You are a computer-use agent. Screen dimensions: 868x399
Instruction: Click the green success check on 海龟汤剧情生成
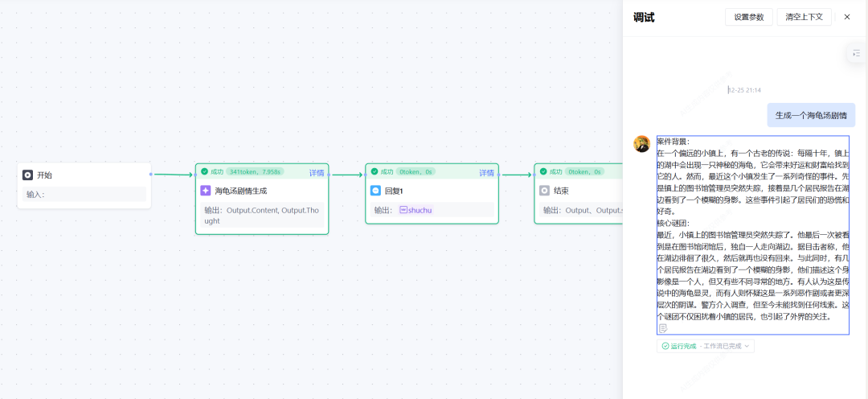point(205,172)
